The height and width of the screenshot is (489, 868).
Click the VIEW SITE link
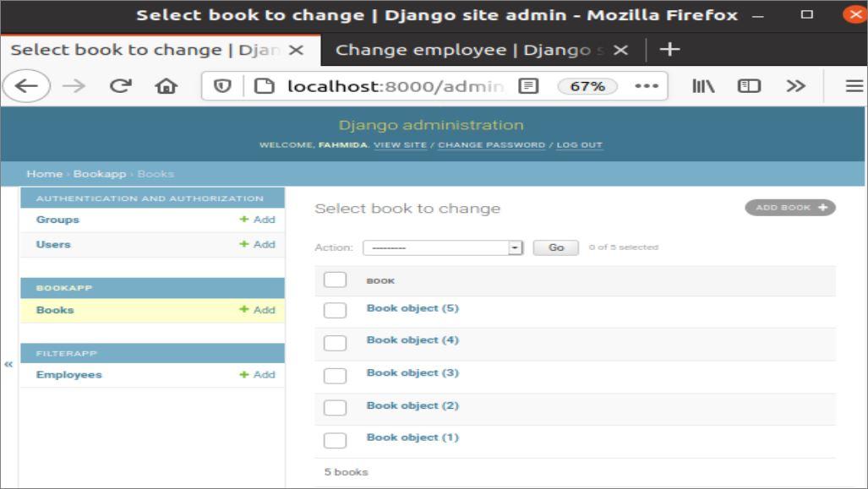click(400, 145)
